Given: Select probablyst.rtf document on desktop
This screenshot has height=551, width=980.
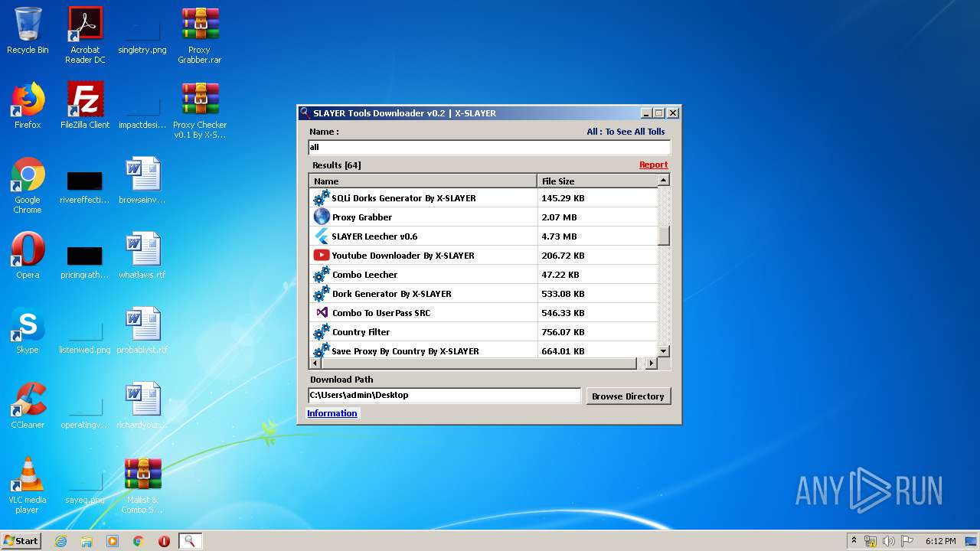Looking at the screenshot, I should (142, 331).
